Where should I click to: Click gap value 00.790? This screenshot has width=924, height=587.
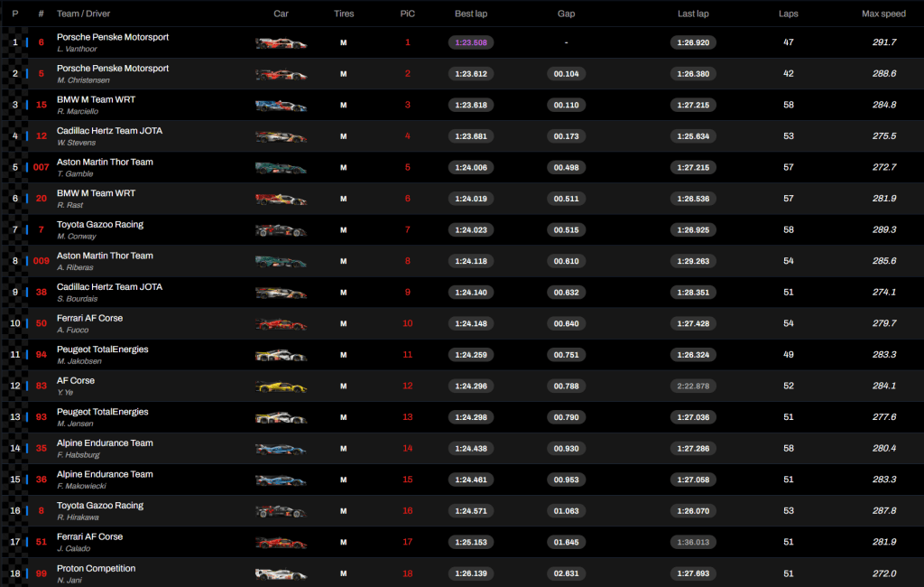click(x=567, y=417)
